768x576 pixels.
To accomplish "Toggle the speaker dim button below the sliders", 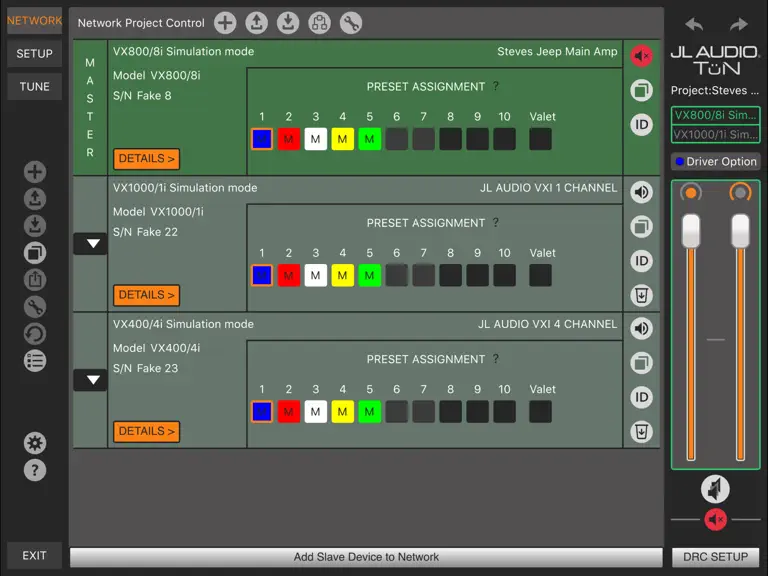I will click(x=716, y=489).
